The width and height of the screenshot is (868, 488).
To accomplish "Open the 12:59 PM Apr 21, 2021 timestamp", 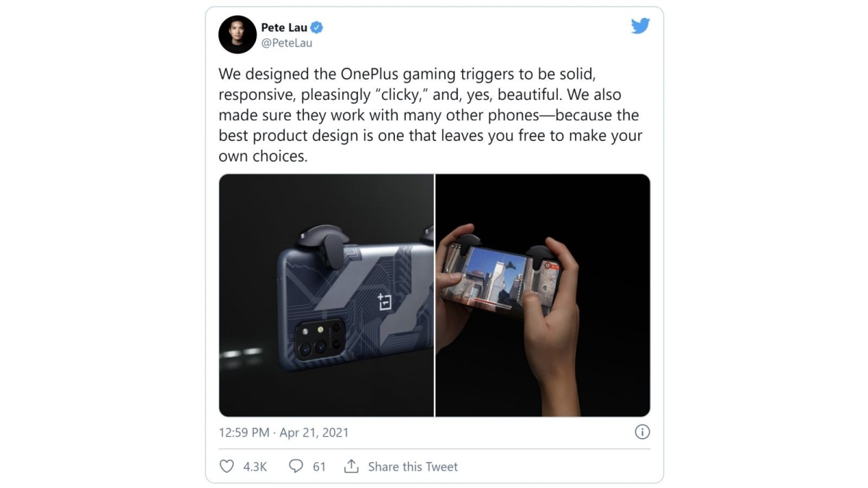I will tap(284, 433).
